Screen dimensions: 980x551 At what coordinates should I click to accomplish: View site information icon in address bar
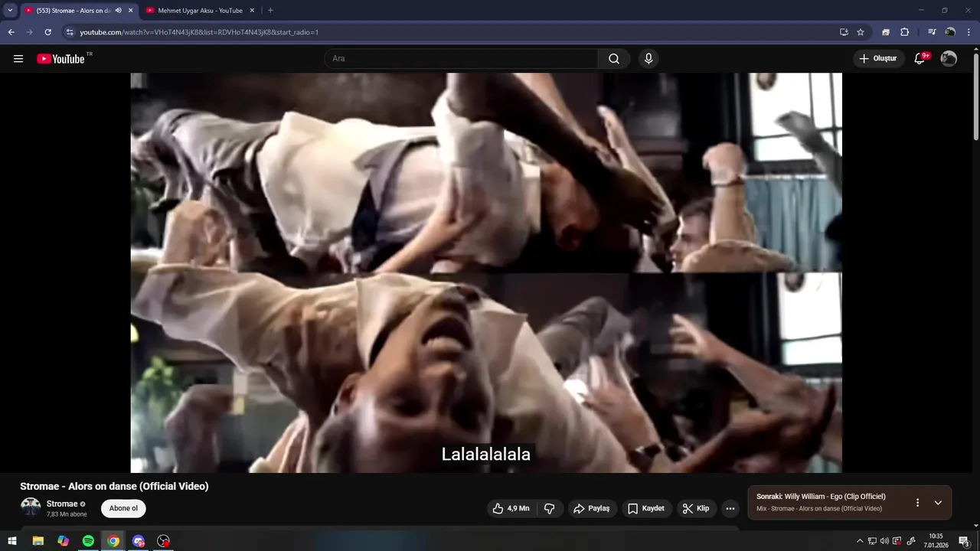click(70, 32)
